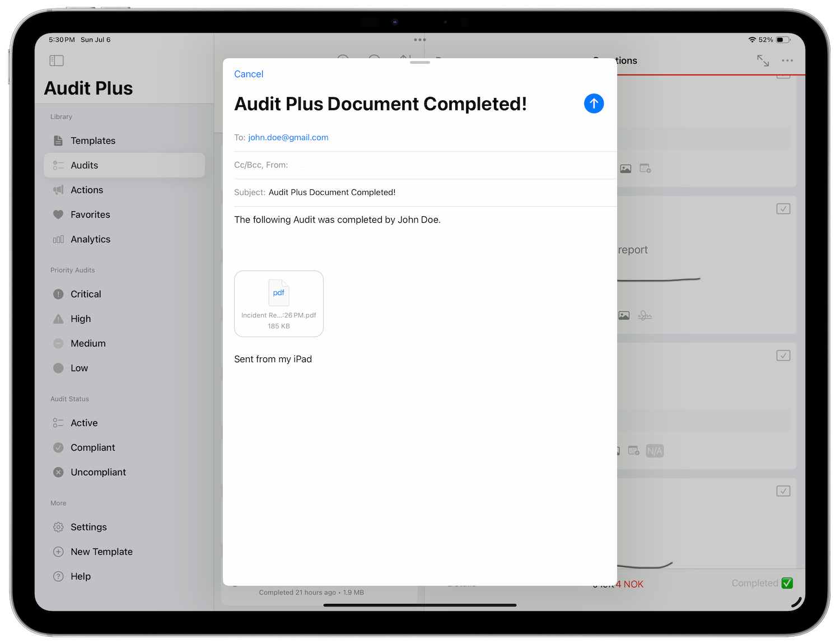Viewport: 840px width, 644px height.
Task: Click the '4 NOK' count text
Action: [630, 584]
